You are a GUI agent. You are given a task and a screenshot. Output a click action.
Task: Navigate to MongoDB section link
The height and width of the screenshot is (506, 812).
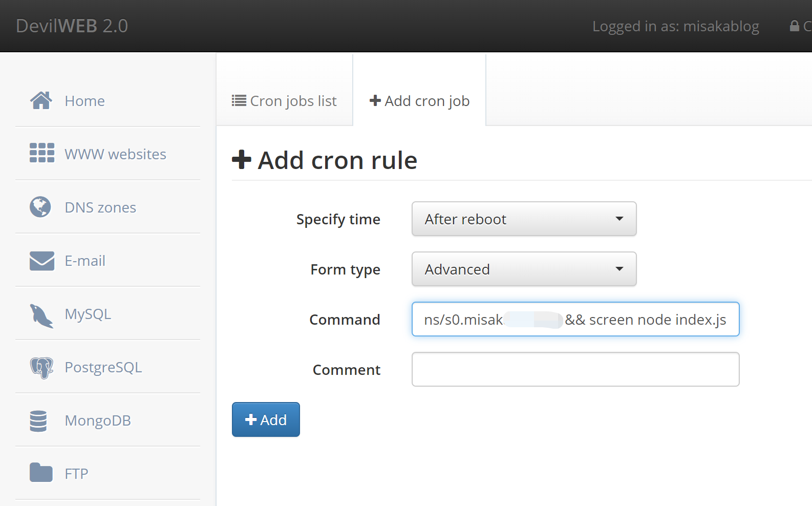pyautogui.click(x=98, y=421)
